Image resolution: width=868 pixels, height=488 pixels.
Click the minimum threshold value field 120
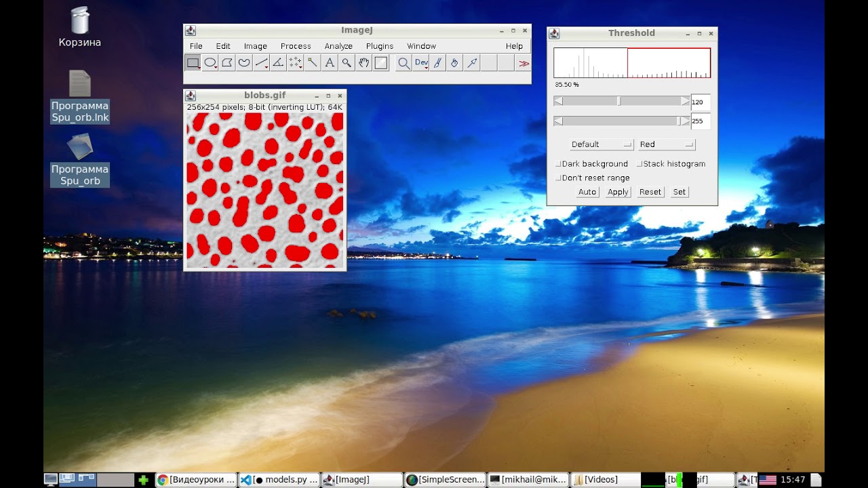tap(701, 102)
